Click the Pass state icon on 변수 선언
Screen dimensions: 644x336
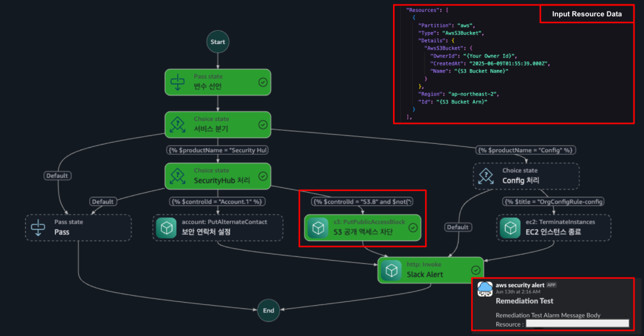[x=177, y=82]
